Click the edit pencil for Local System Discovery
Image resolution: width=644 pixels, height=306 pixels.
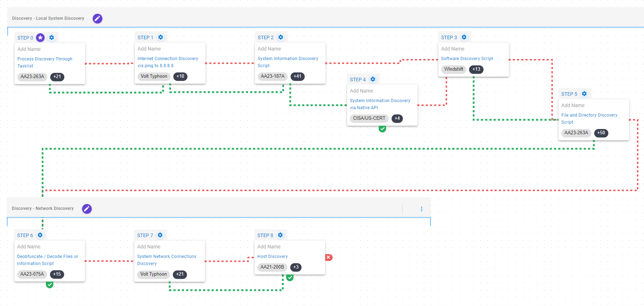98,18
